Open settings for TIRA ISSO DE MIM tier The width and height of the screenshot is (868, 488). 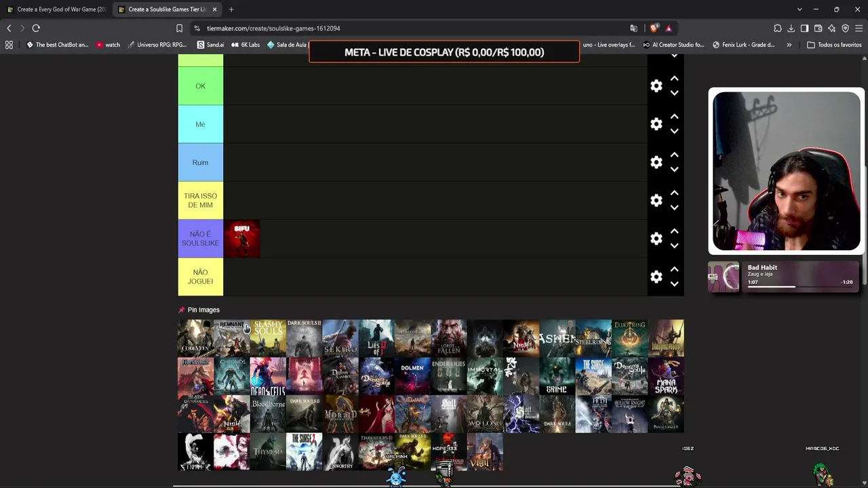click(x=656, y=201)
